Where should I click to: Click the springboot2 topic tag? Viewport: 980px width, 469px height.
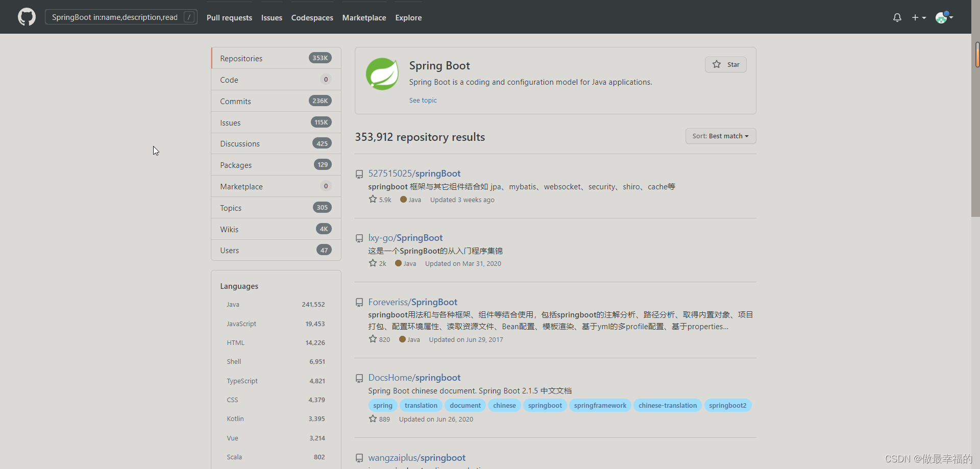[727, 405]
